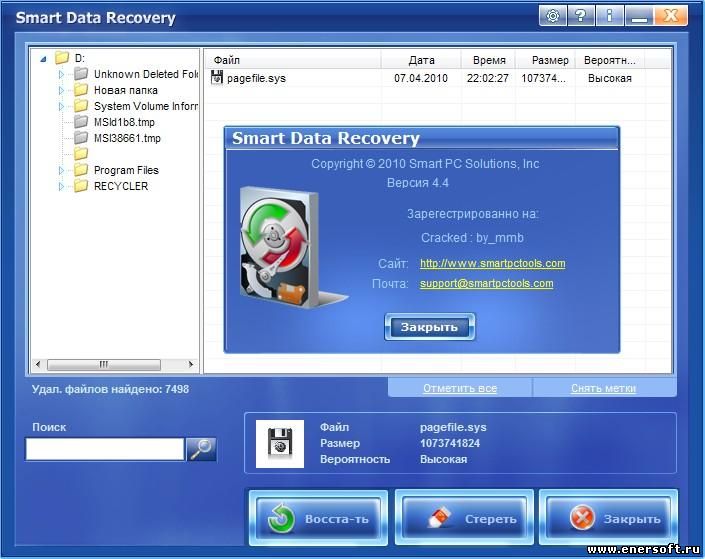This screenshot has width=705, height=559.
Task: Click the Отметить все link
Action: pyautogui.click(x=460, y=388)
